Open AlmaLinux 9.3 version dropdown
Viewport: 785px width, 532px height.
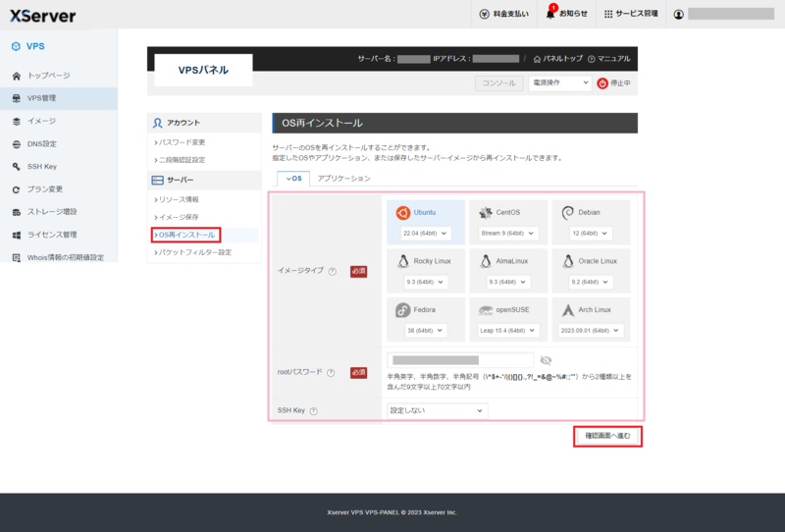(x=507, y=282)
